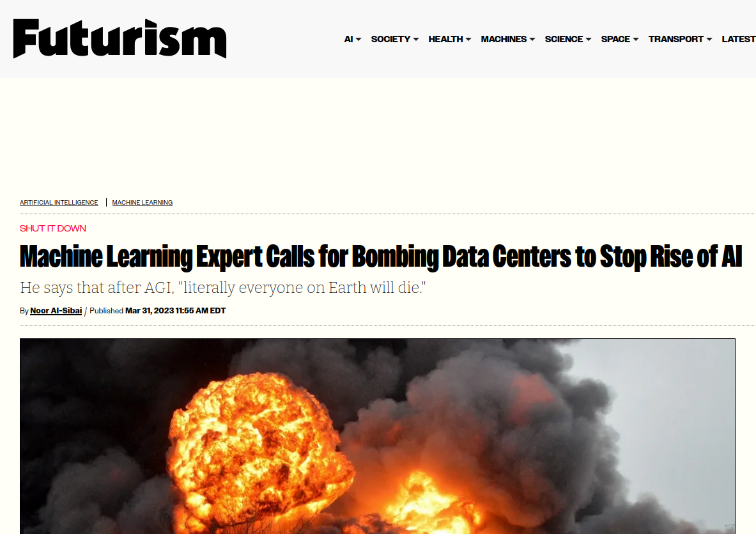Visit author Noor Al-Sibai's page

coord(56,311)
